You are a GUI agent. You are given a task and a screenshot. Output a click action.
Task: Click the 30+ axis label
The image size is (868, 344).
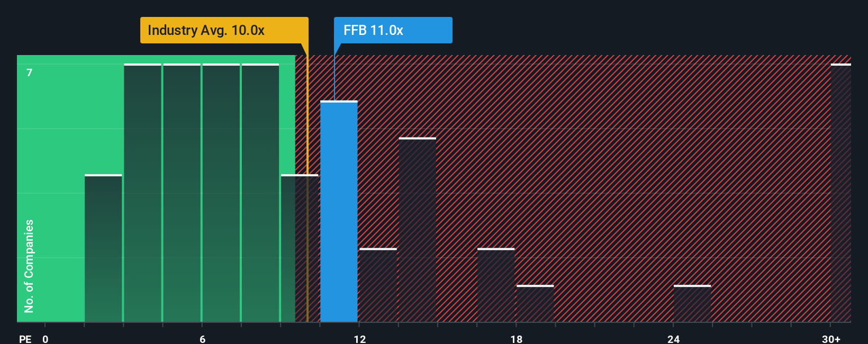831,339
